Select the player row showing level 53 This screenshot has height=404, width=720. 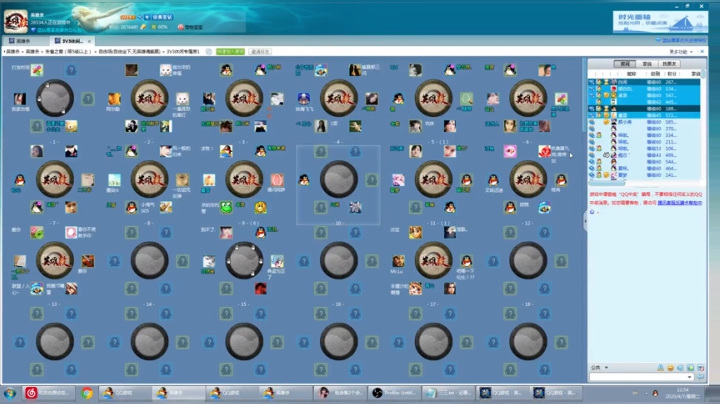(645, 148)
